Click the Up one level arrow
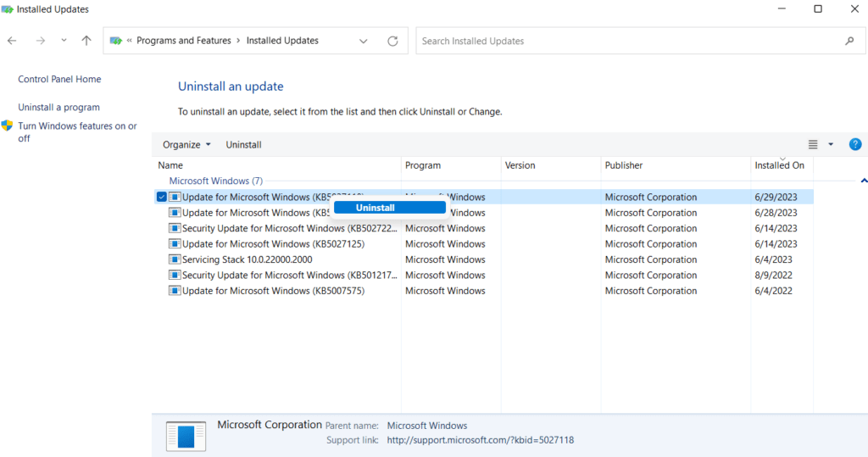This screenshot has height=457, width=868. pyautogui.click(x=86, y=41)
